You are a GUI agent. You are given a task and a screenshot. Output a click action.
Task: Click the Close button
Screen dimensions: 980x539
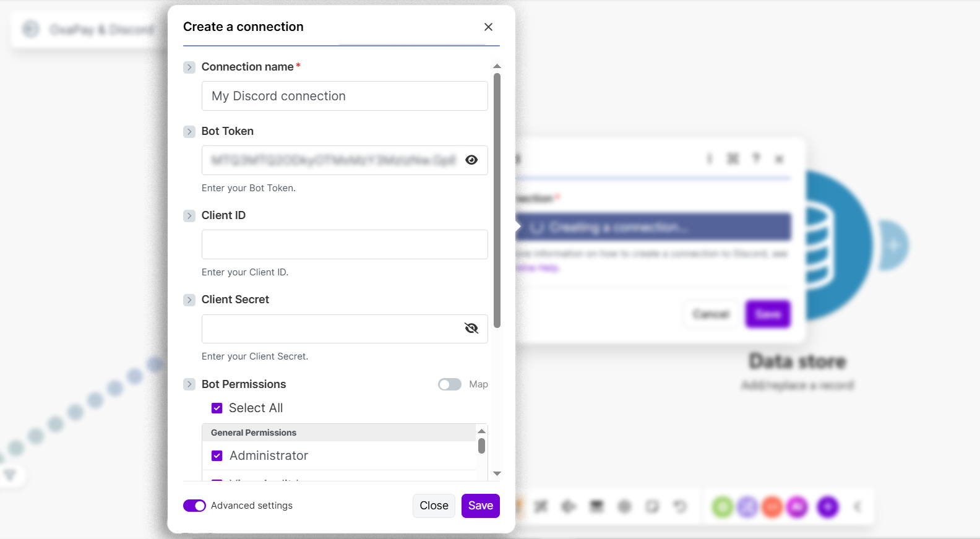(434, 506)
